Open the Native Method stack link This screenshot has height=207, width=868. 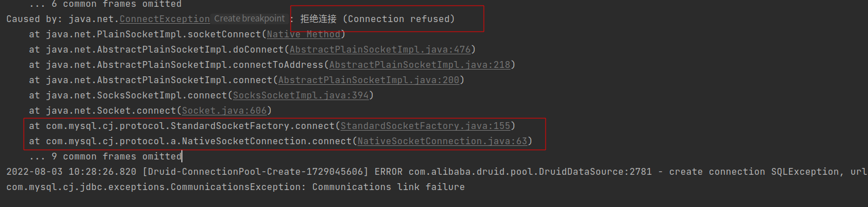pos(303,34)
